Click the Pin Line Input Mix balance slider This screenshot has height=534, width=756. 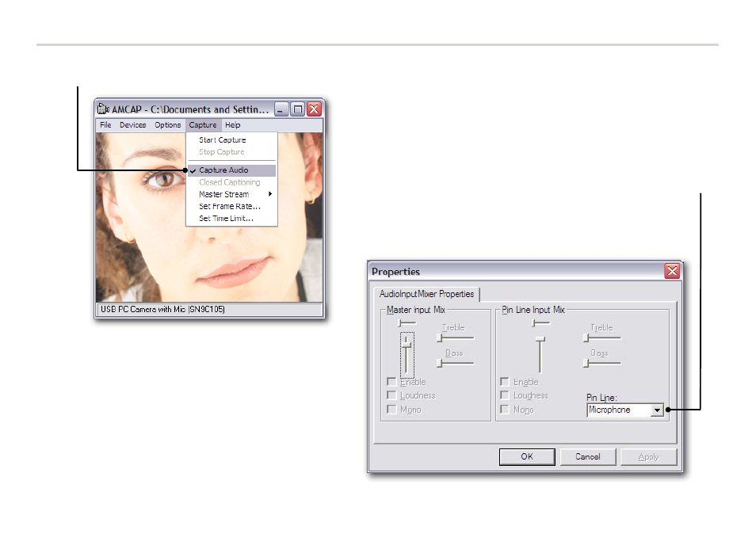pos(540,322)
